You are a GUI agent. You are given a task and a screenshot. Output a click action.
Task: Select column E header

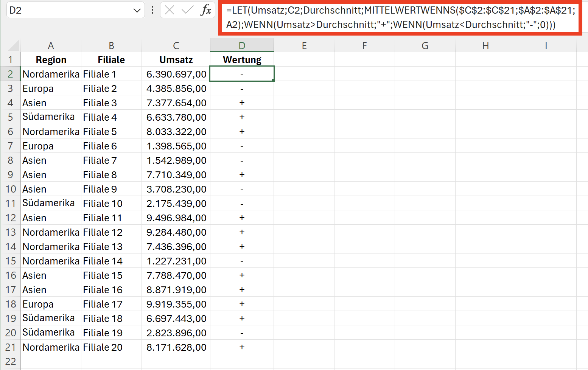point(304,45)
